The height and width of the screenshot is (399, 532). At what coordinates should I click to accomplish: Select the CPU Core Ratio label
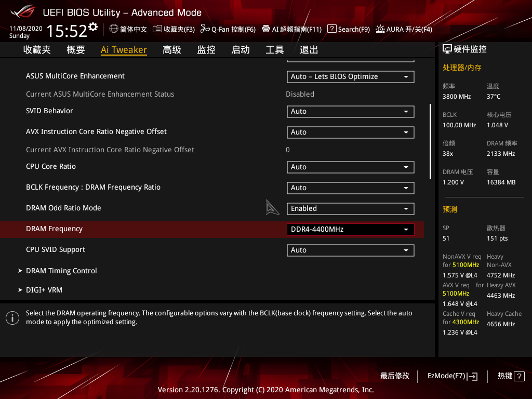51,166
